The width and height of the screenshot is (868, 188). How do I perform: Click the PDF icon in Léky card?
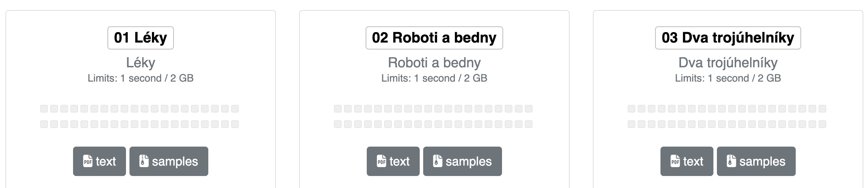coord(88,161)
